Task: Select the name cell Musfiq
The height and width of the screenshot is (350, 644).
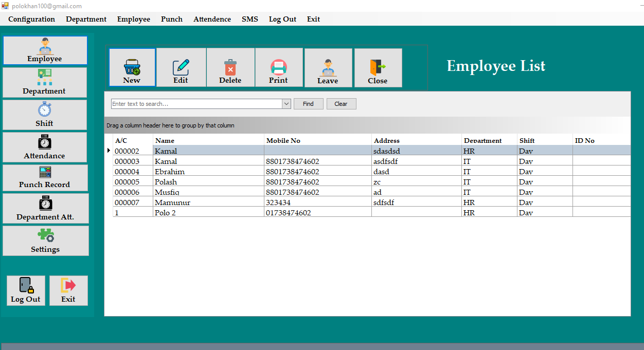Action: point(208,192)
